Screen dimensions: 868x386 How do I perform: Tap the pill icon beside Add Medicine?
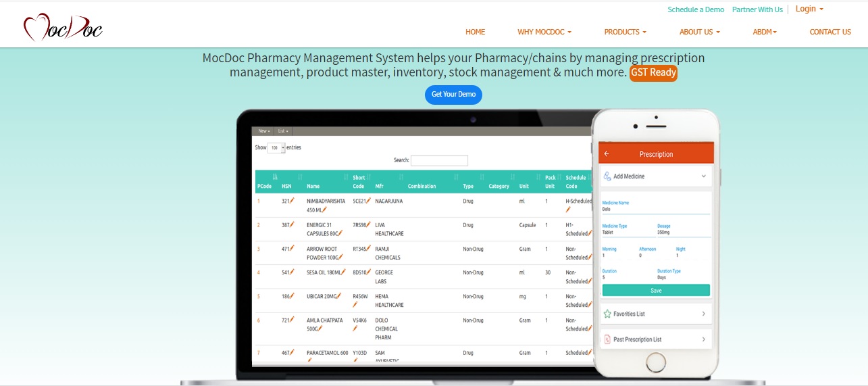coord(607,176)
